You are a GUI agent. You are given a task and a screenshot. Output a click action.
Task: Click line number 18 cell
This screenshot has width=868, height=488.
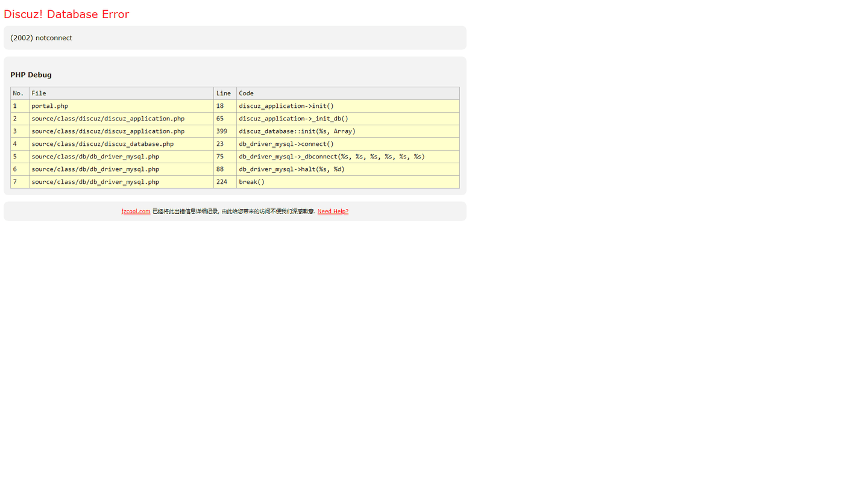(x=225, y=106)
